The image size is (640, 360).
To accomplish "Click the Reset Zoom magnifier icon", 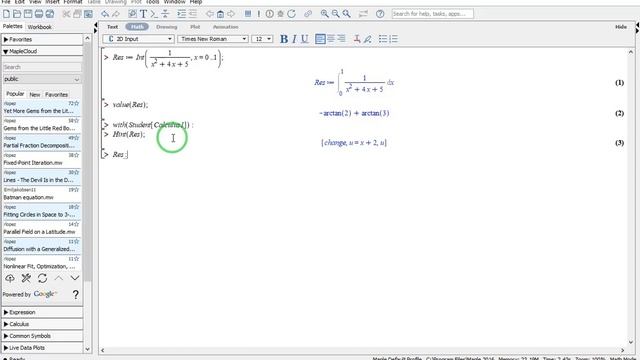I will [x=347, y=14].
